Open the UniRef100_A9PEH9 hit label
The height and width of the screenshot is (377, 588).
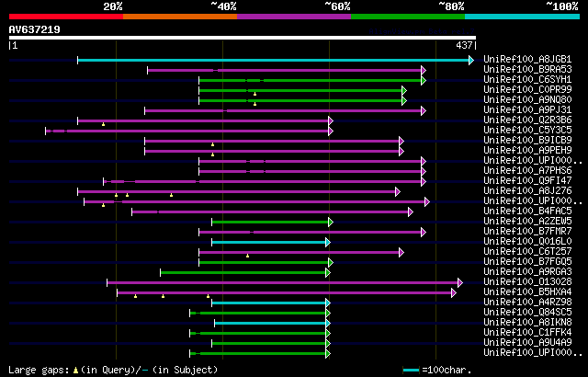click(527, 151)
